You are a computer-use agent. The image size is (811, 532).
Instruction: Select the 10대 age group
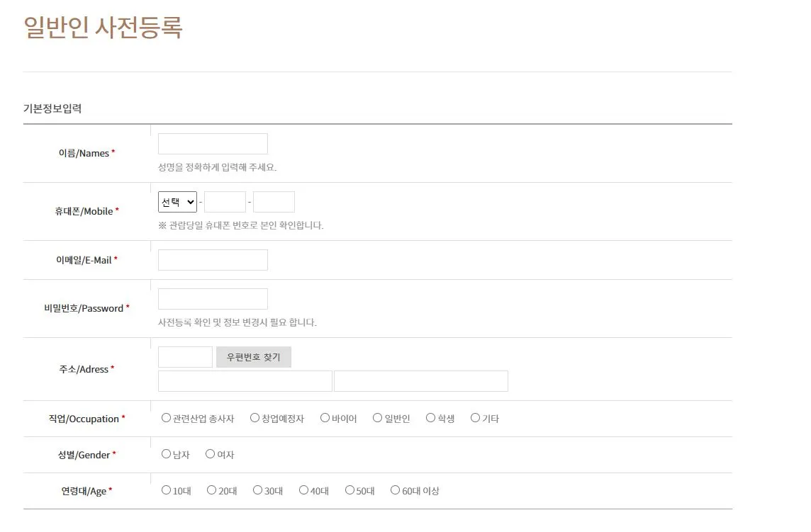coord(165,489)
